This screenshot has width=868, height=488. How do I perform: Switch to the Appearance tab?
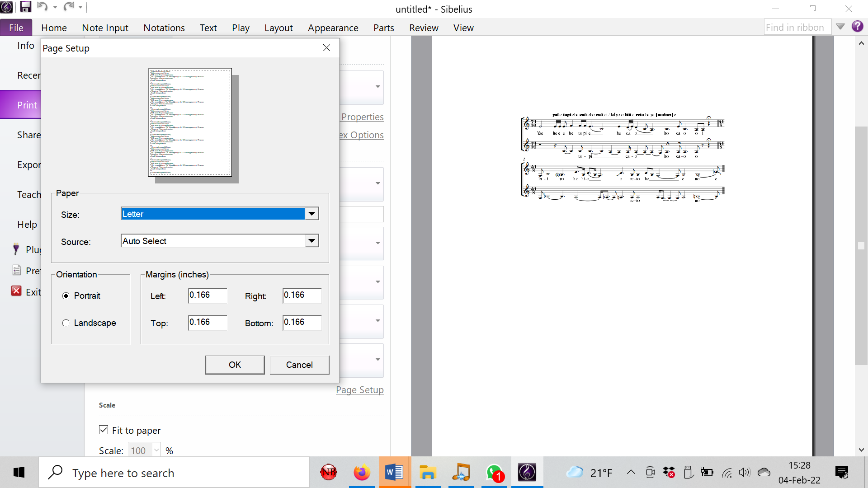[333, 28]
